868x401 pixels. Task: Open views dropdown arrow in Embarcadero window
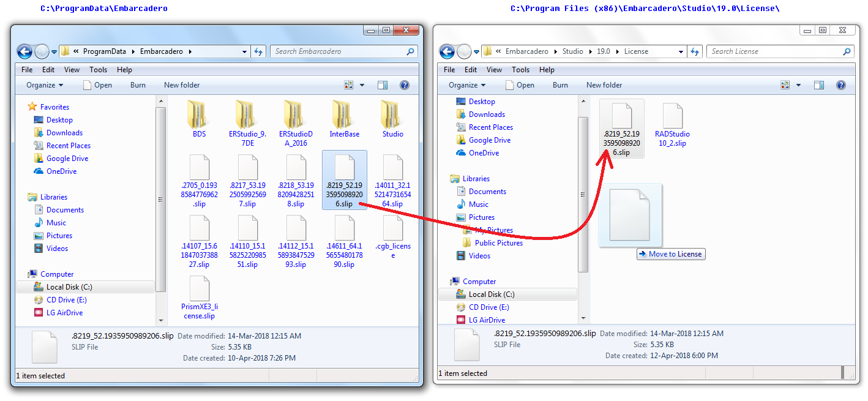point(362,85)
